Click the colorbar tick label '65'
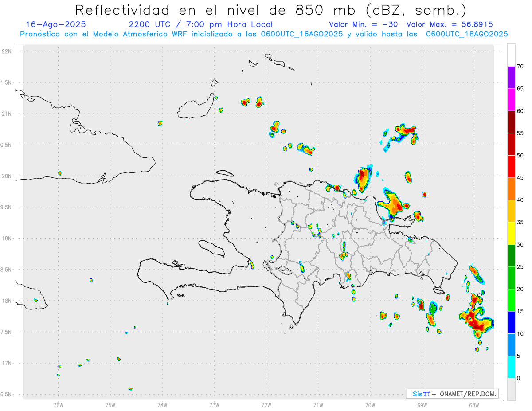 pos(520,89)
